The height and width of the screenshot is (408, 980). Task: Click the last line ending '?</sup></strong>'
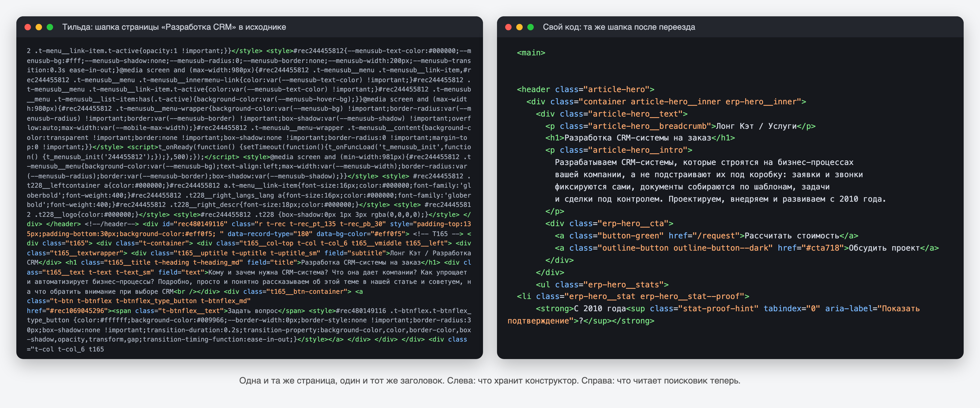581,321
